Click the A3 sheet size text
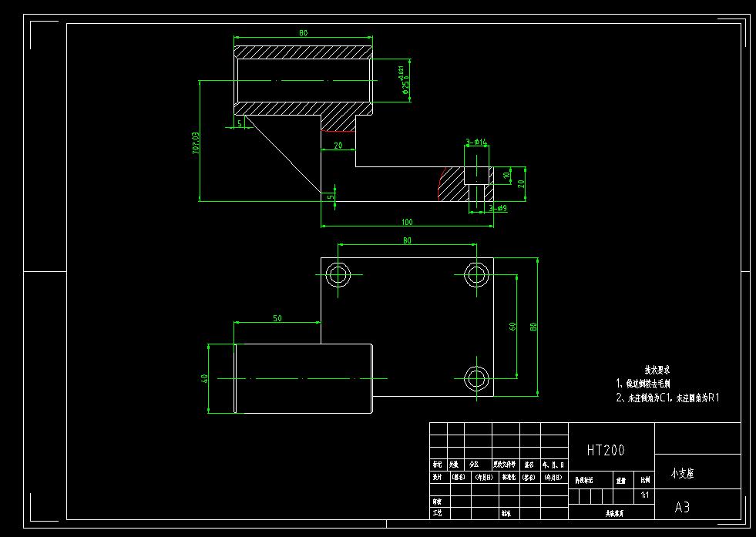 (x=682, y=507)
